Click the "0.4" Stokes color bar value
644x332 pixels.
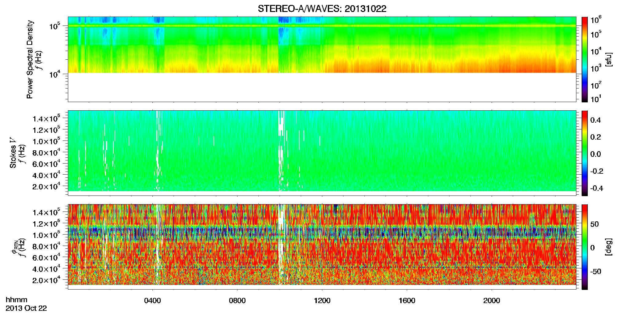coord(595,120)
